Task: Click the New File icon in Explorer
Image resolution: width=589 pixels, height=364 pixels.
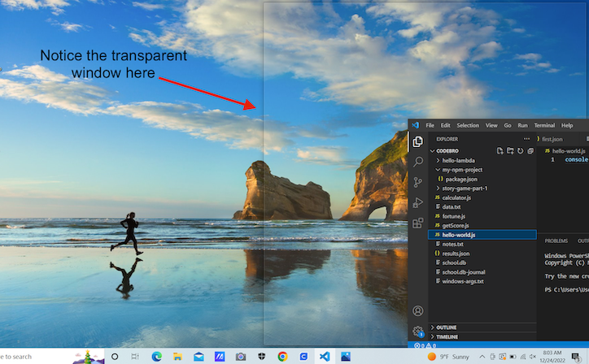Action: point(500,151)
